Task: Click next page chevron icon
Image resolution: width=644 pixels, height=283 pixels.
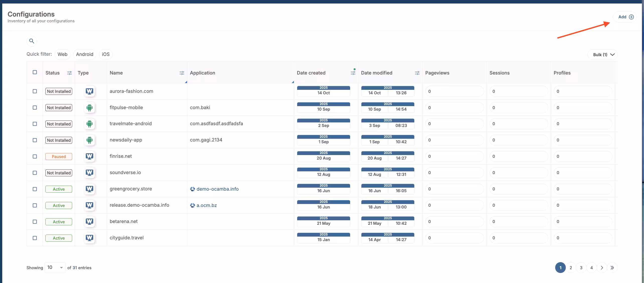Action: coord(602,268)
